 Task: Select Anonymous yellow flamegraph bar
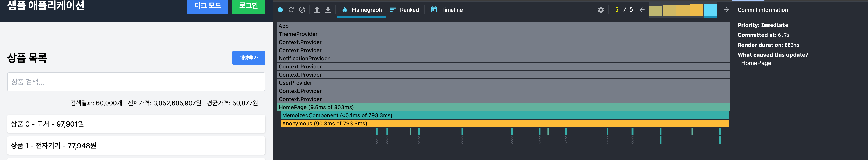505,123
